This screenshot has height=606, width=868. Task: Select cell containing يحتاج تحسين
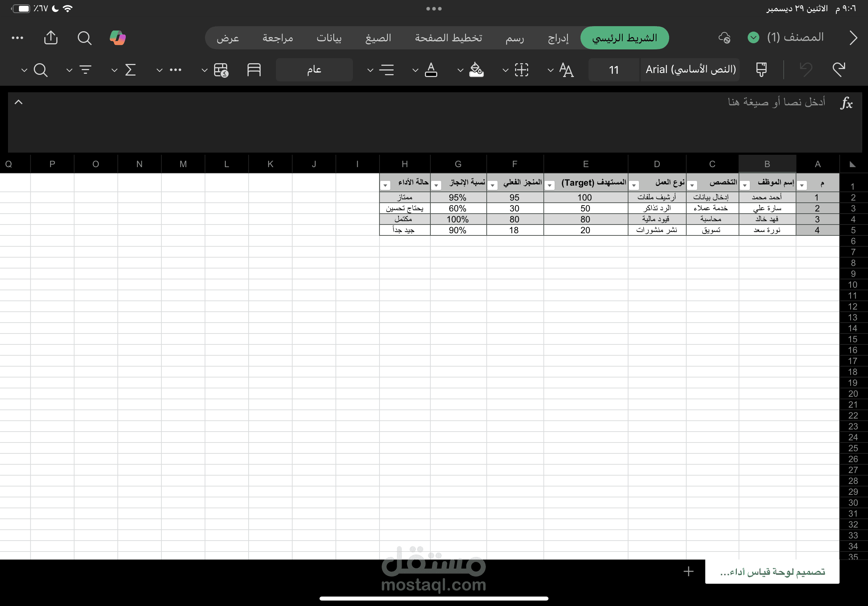(405, 208)
